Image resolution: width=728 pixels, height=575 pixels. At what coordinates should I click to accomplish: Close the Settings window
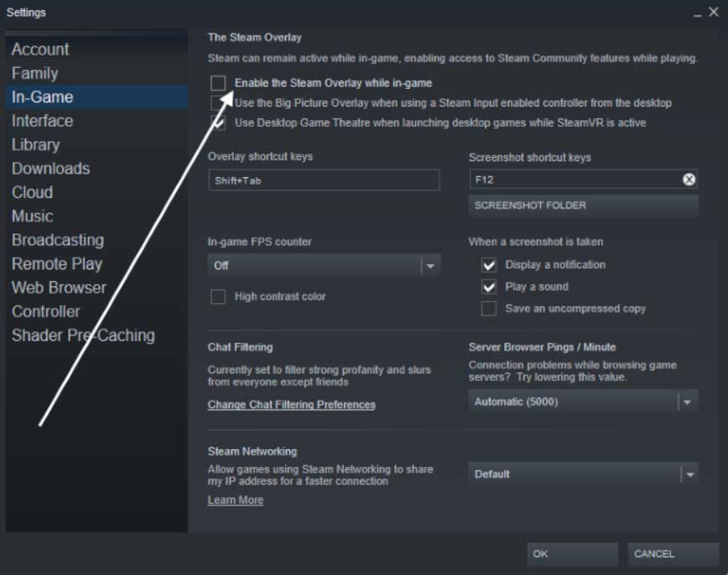point(714,12)
